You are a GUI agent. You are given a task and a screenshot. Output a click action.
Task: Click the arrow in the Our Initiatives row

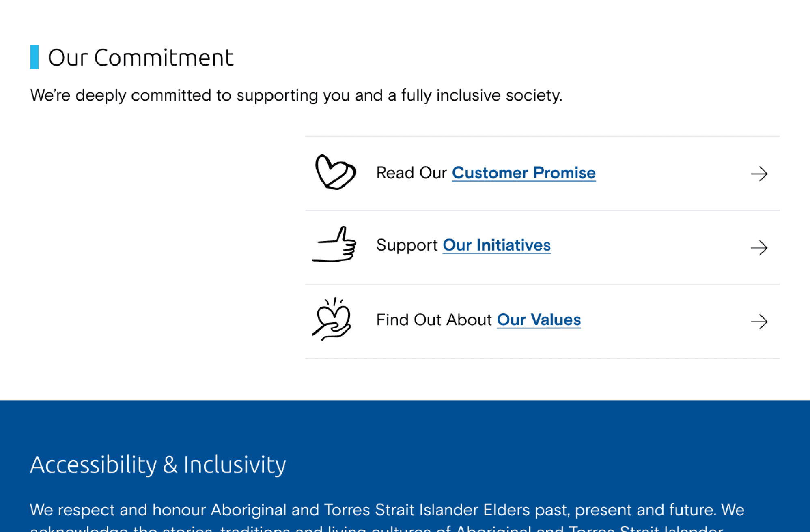(758, 248)
